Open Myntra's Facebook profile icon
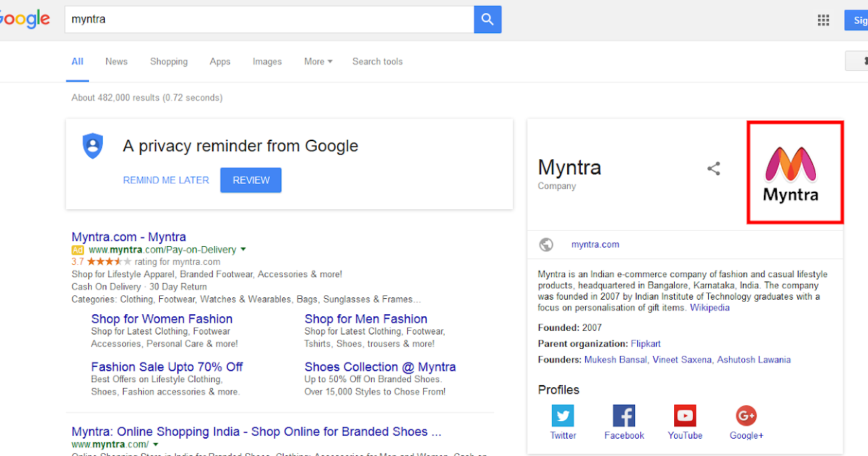 pos(624,415)
